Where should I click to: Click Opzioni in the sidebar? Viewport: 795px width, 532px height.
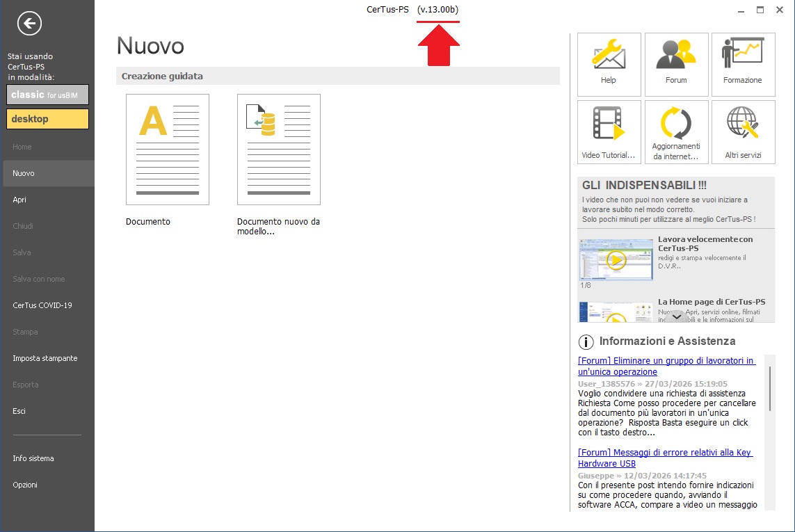25,485
